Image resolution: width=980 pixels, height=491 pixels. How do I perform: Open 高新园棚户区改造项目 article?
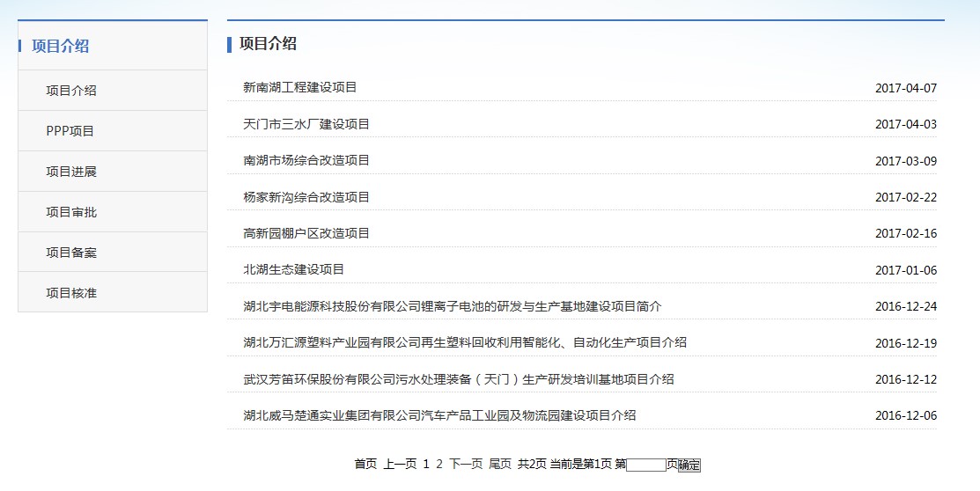click(x=306, y=233)
